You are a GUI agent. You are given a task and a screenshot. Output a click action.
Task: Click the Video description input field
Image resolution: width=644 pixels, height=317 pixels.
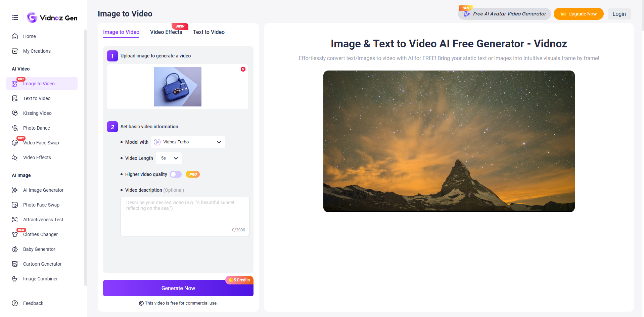click(x=185, y=216)
